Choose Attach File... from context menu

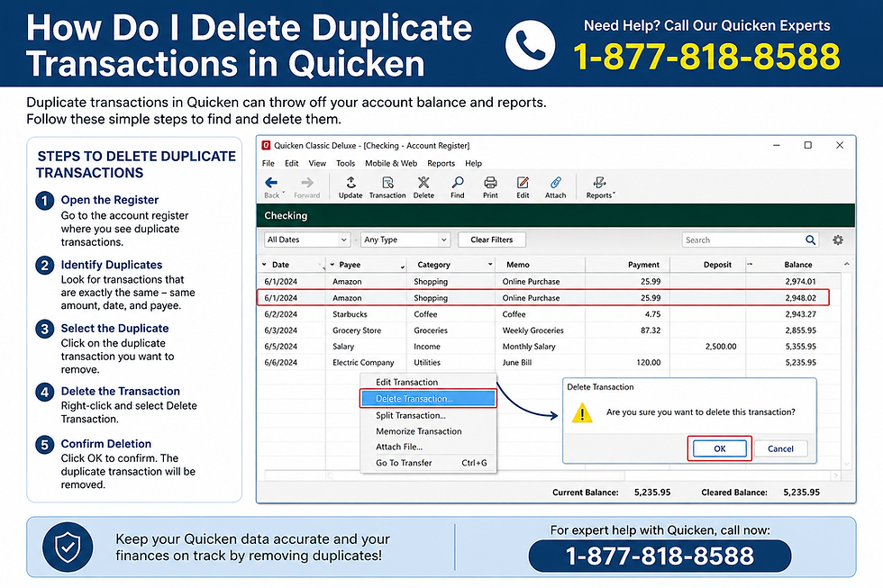(429, 447)
